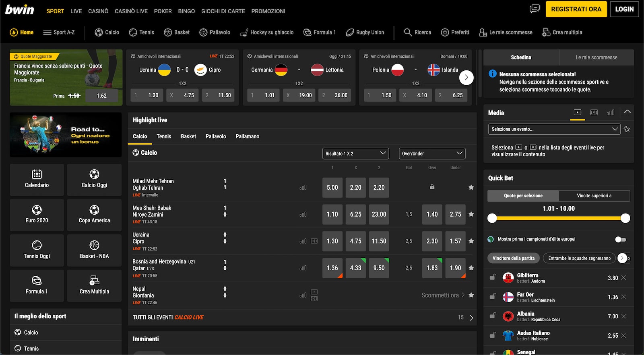Open Rugby Union section

(365, 32)
